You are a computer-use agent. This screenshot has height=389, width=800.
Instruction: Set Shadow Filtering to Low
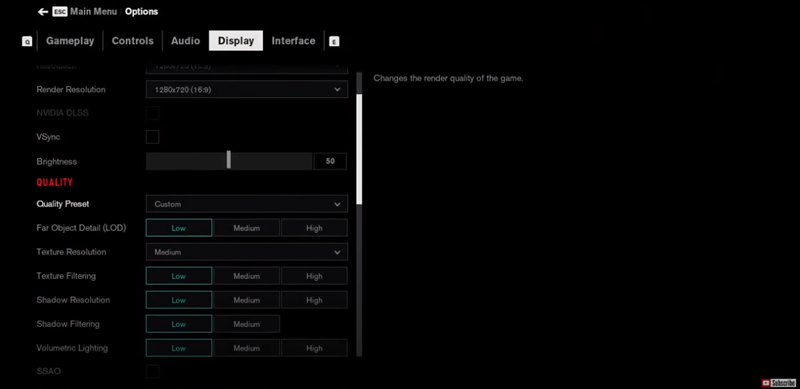point(179,324)
